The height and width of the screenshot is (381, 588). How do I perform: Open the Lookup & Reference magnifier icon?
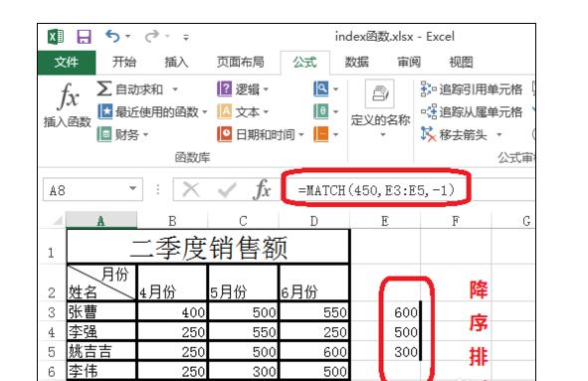coord(321,89)
